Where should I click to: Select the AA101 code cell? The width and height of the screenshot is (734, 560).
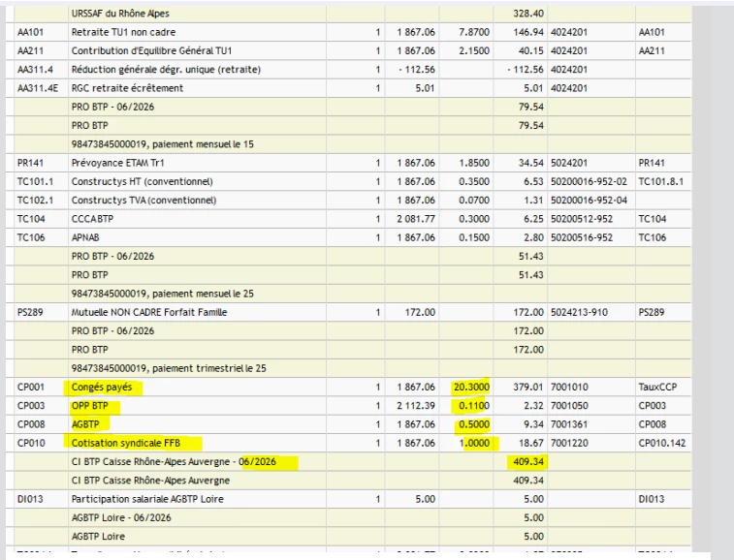tap(30, 32)
